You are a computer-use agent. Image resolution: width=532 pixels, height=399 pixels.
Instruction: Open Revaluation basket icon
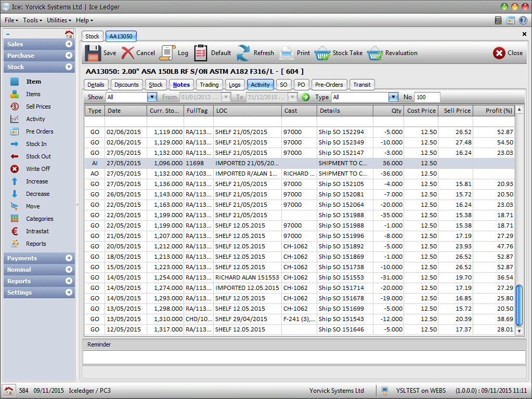[375, 53]
